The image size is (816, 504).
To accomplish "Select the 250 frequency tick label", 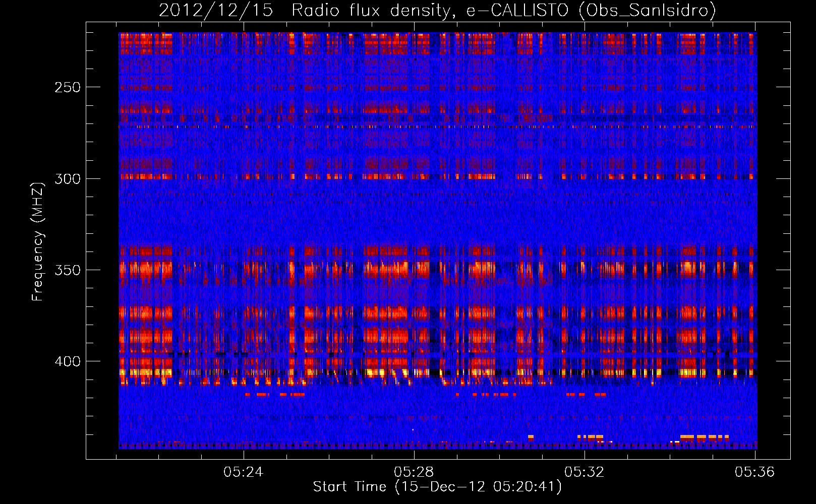I will 68,87.
